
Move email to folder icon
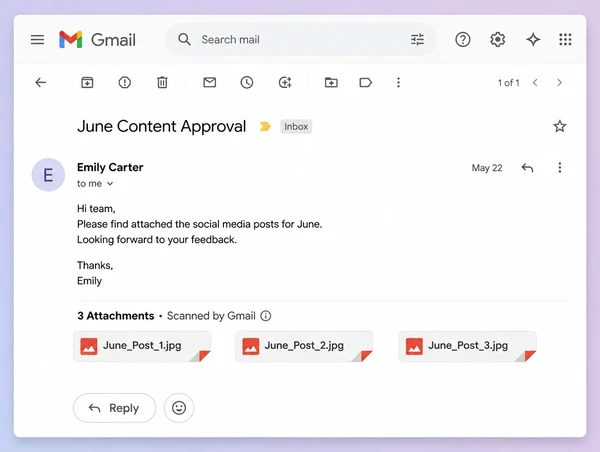(331, 82)
